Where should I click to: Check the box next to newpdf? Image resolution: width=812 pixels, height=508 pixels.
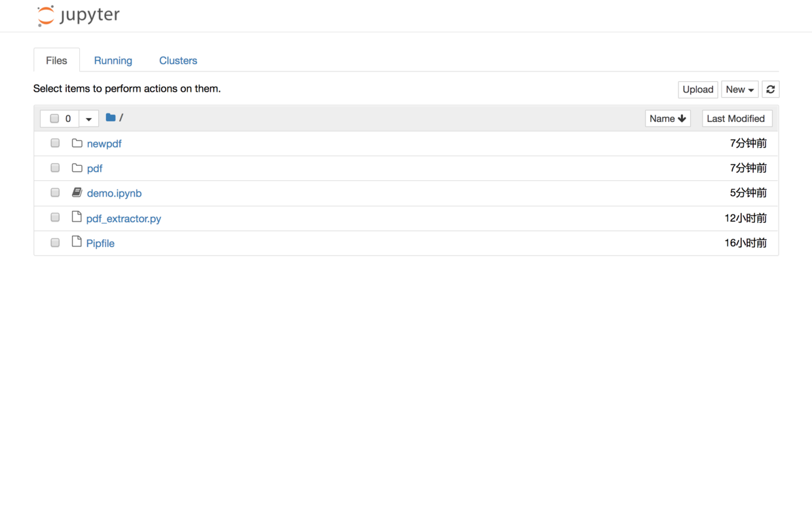55,144
